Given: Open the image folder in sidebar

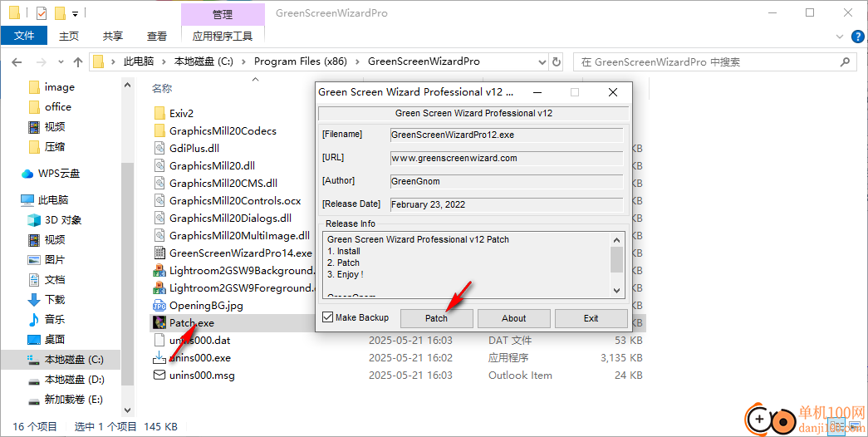Looking at the screenshot, I should (x=59, y=87).
